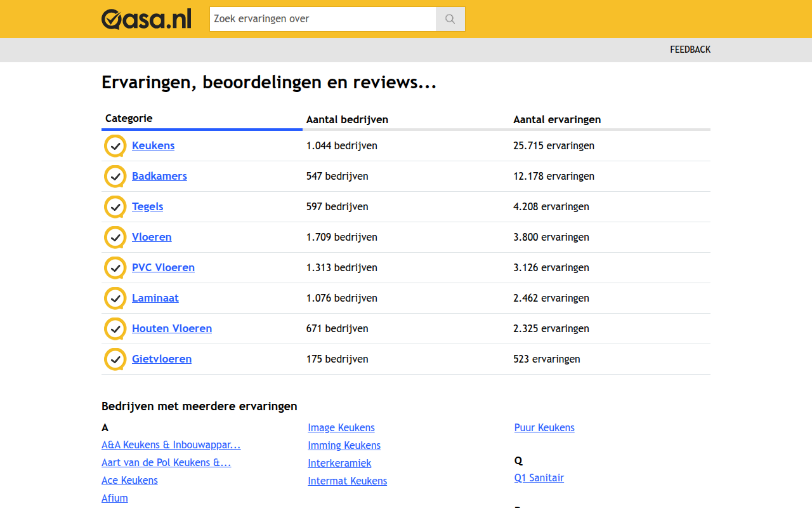Click the checkmark icon beside Keukens
Viewport: 812px width, 508px height.
(115, 146)
